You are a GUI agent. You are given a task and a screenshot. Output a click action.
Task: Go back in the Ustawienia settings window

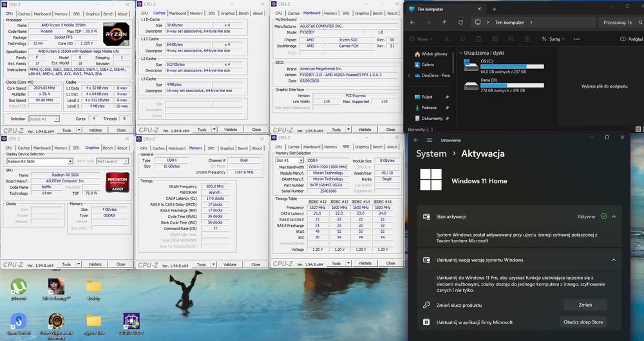[416, 140]
